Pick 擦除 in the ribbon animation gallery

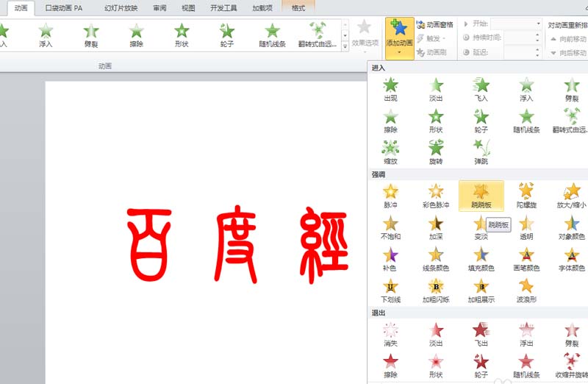(x=137, y=35)
